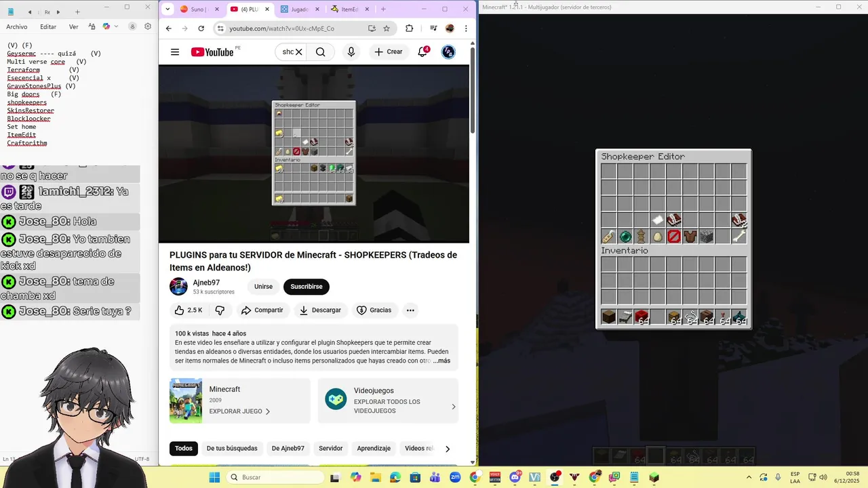Screen dimensions: 868x488
Task: Switch to the Jugado browser tab
Action: pyautogui.click(x=299, y=9)
